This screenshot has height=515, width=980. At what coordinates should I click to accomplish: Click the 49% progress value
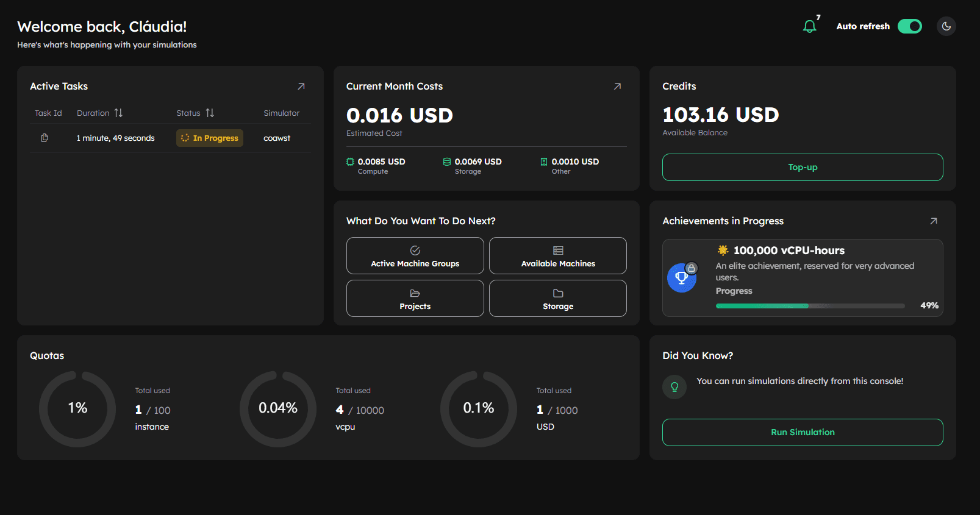[929, 305]
